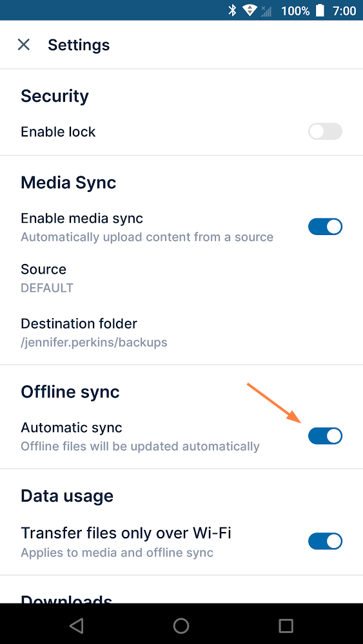This screenshot has height=644, width=363.
Task: Choose the Destination folder setting
Action: [181, 332]
